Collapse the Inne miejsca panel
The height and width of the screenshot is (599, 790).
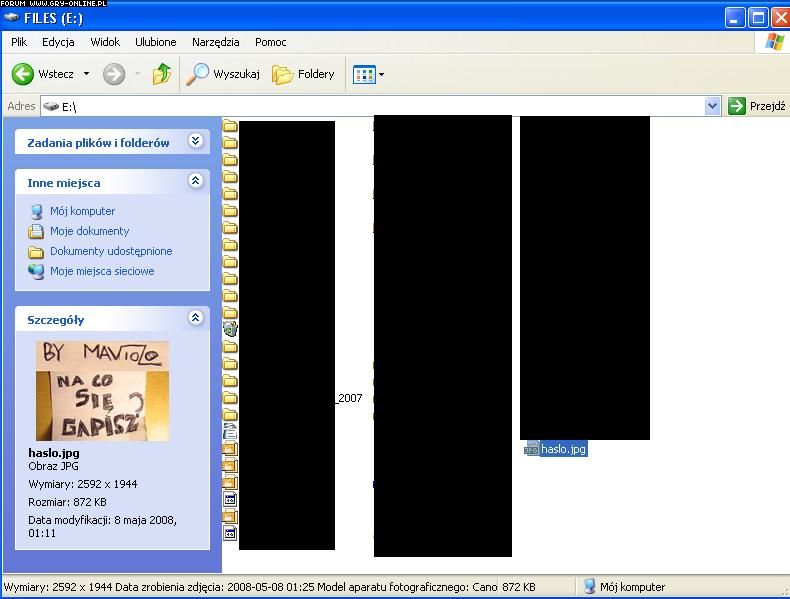point(196,182)
